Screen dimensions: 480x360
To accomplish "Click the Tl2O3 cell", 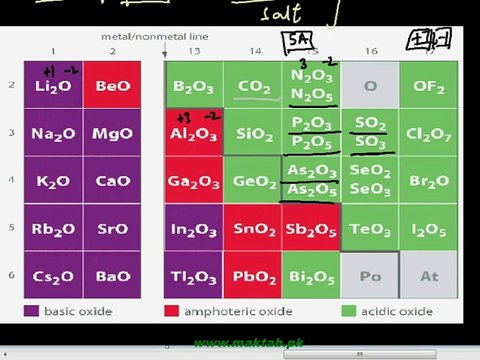I will pyautogui.click(x=194, y=275).
